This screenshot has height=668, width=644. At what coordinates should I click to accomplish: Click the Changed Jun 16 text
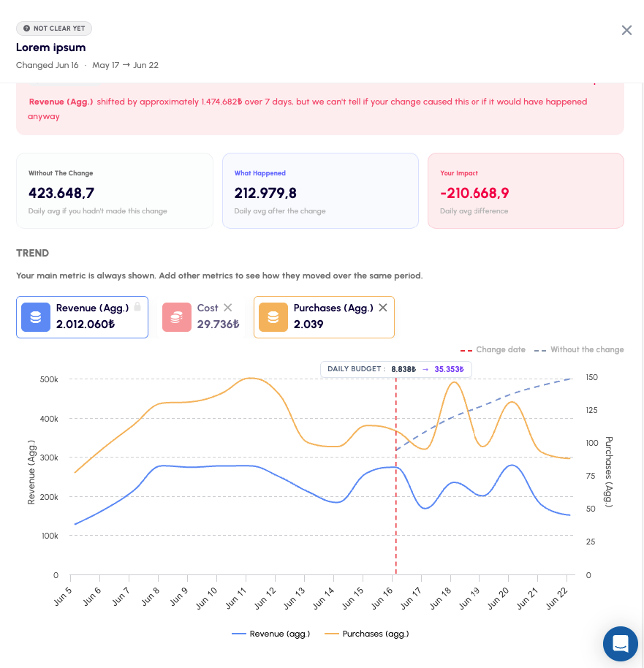[48, 65]
